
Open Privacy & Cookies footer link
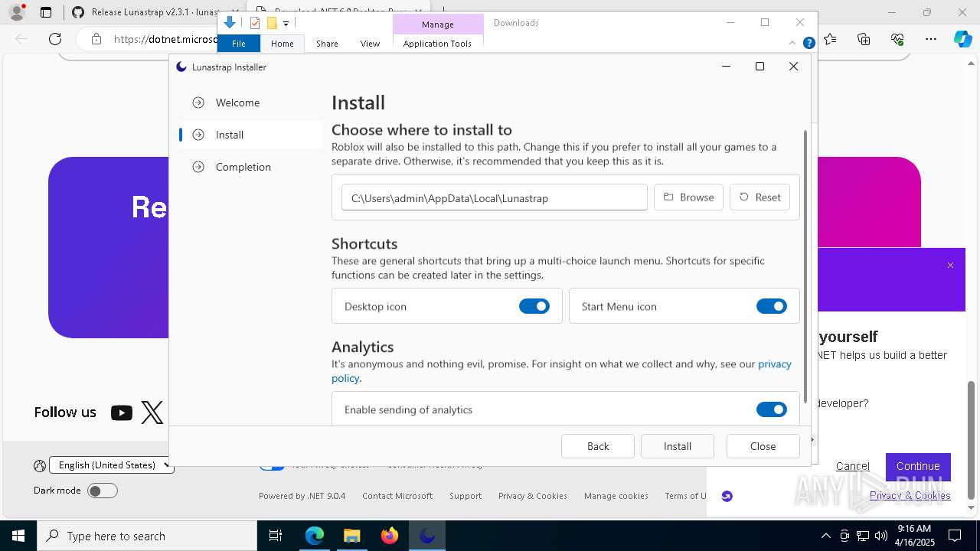(533, 496)
